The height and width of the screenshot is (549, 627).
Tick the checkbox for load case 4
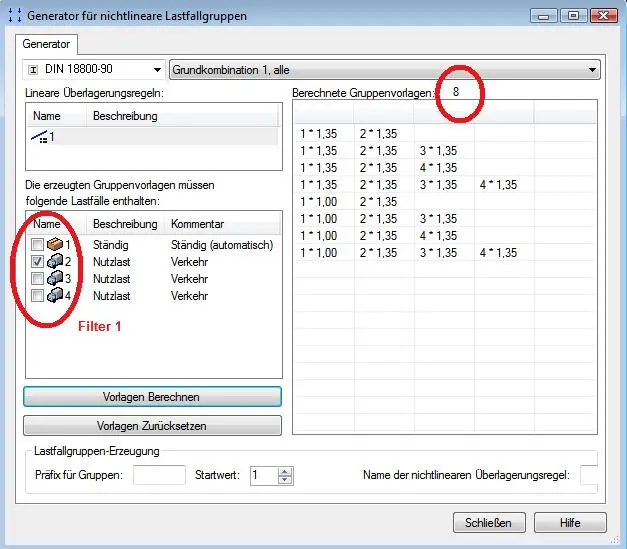point(37,295)
